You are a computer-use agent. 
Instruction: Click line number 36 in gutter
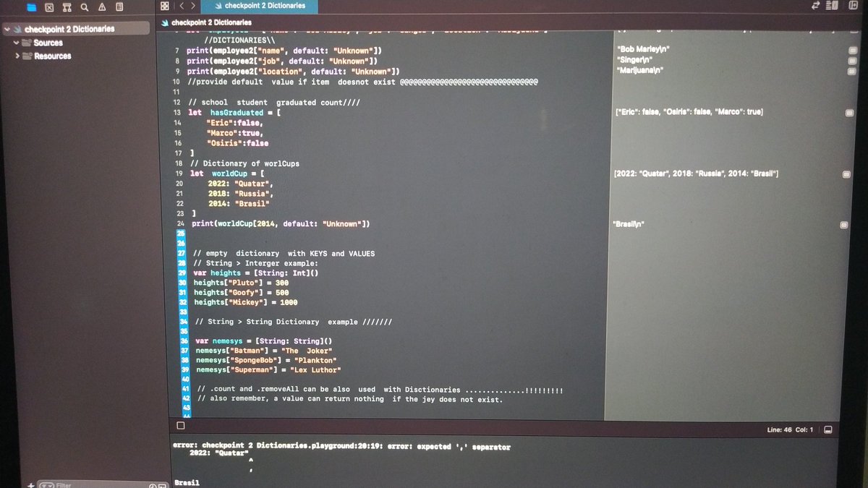(x=184, y=341)
